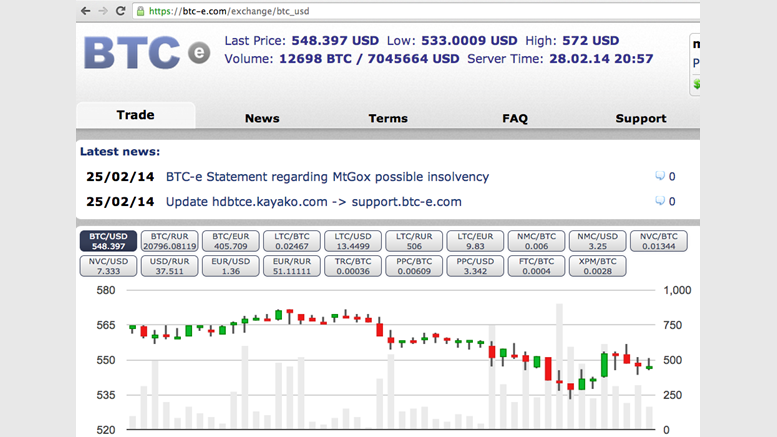
Task: Open comments bubble for kayako update news
Action: point(660,201)
